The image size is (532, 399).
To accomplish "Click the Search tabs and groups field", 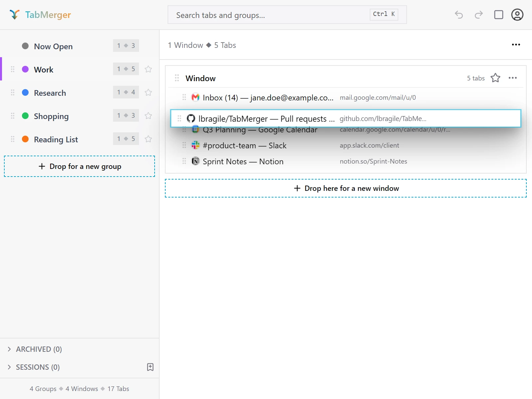I will 287,15.
